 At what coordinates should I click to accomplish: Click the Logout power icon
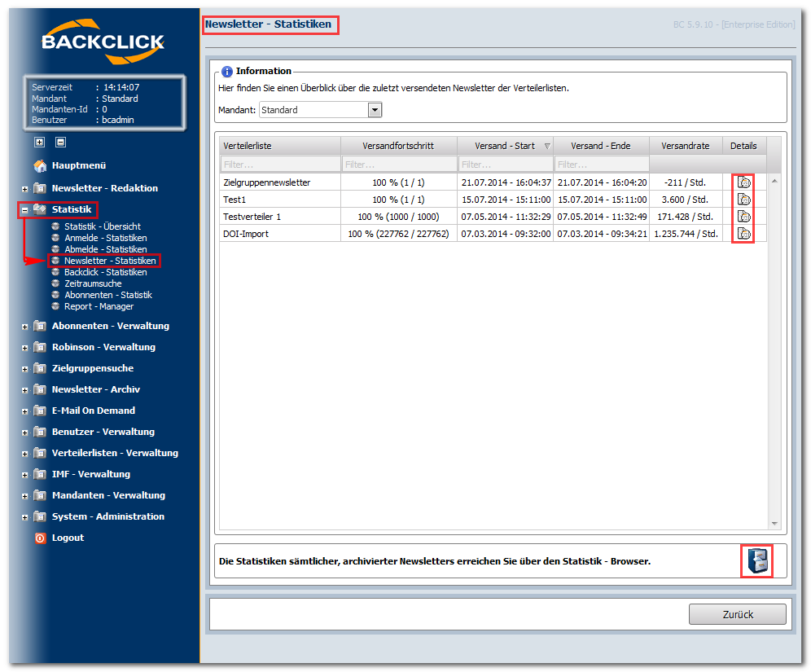pos(40,538)
